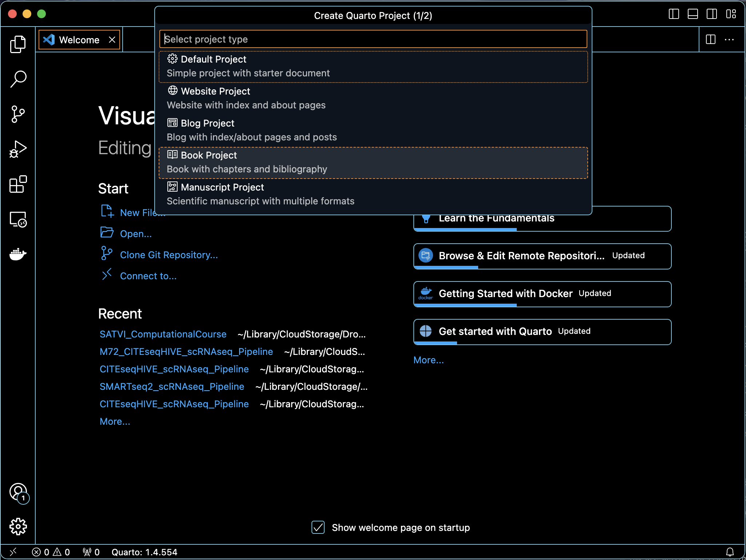Viewport: 746px width, 560px height.
Task: Choose Website Project option
Action: [x=373, y=99]
